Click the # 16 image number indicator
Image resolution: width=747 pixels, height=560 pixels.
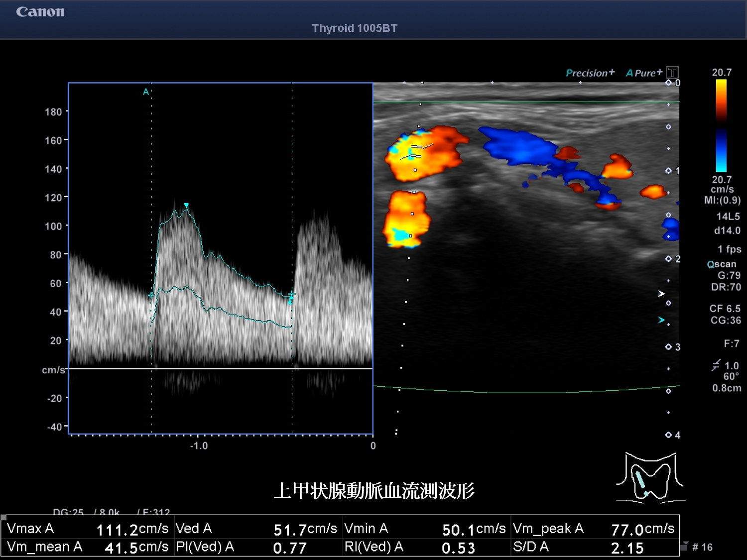coord(702,547)
